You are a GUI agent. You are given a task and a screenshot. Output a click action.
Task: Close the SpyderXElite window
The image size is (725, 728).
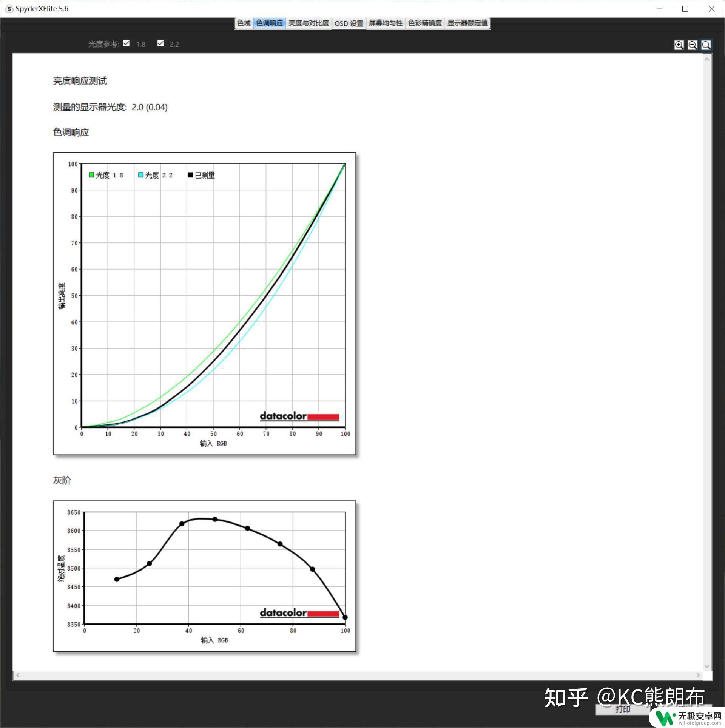coord(711,9)
